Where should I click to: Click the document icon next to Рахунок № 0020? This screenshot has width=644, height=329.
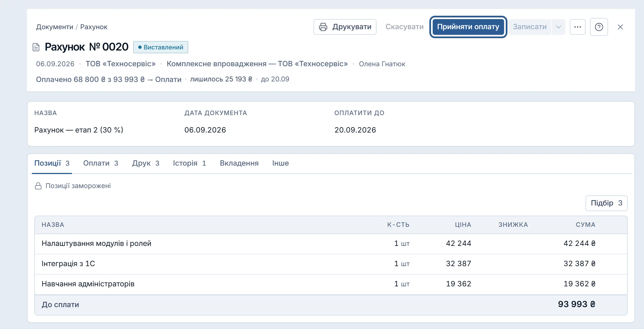[x=36, y=47]
